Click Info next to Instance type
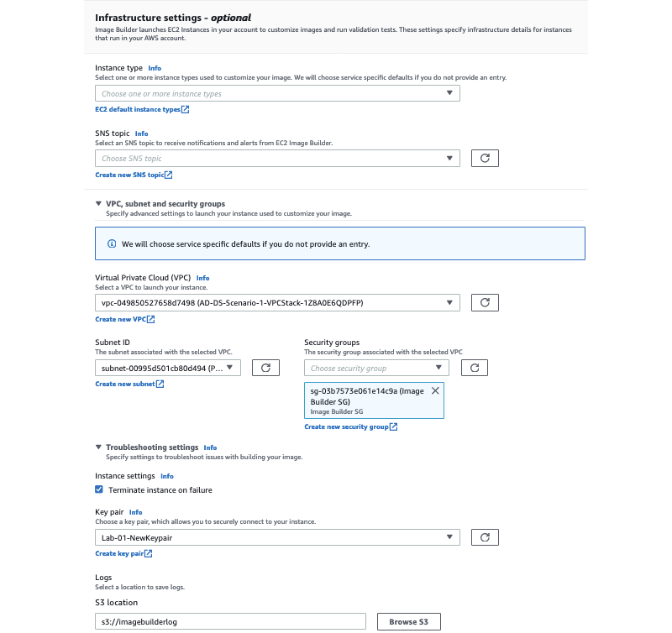The width and height of the screenshot is (672, 633). tap(155, 68)
